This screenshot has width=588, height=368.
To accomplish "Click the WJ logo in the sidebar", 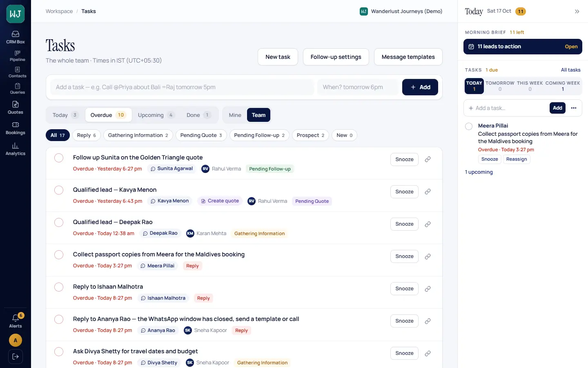I will point(16,14).
